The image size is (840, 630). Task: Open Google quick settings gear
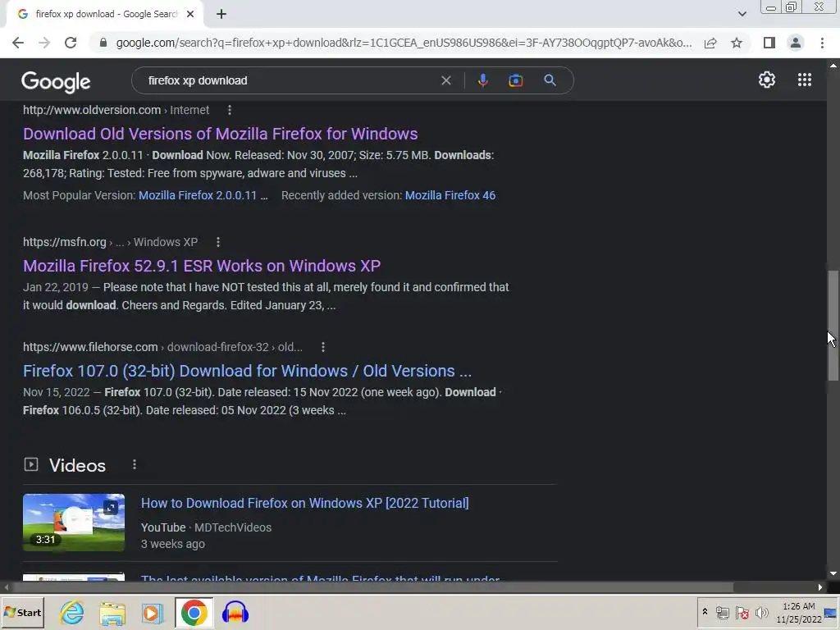point(767,80)
